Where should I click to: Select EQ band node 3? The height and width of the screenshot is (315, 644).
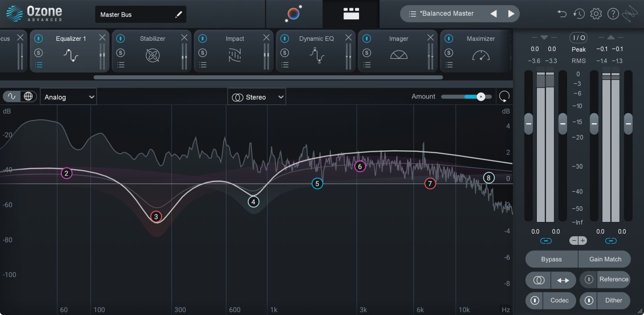tap(156, 216)
